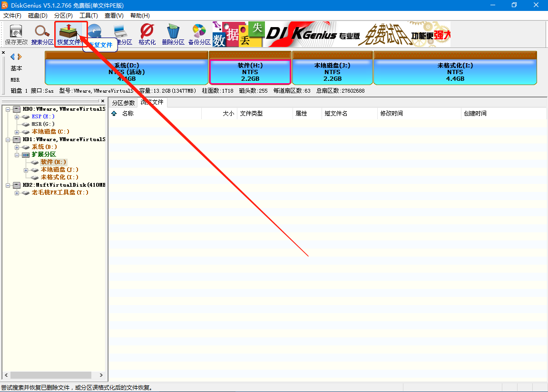Select the 系统(D:) partition block
This screenshot has width=548, height=392.
pyautogui.click(x=127, y=68)
